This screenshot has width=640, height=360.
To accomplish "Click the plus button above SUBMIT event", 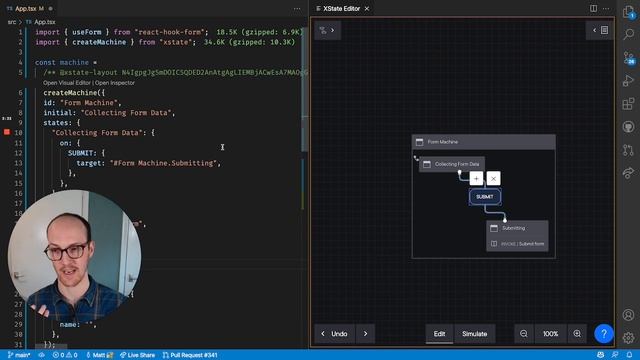I will 476,178.
